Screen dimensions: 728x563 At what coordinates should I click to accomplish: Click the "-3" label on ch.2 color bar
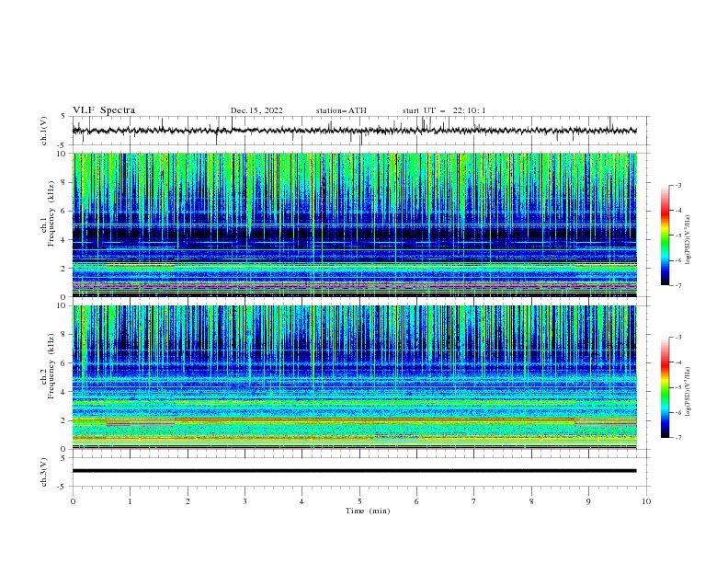pyautogui.click(x=677, y=338)
